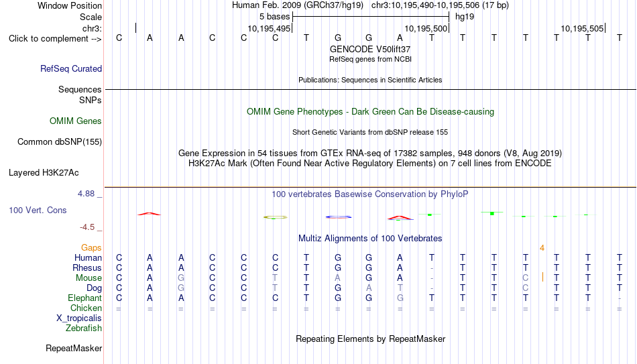The image size is (637, 364).
Task: Click the SNPs track label
Action: click(x=91, y=100)
